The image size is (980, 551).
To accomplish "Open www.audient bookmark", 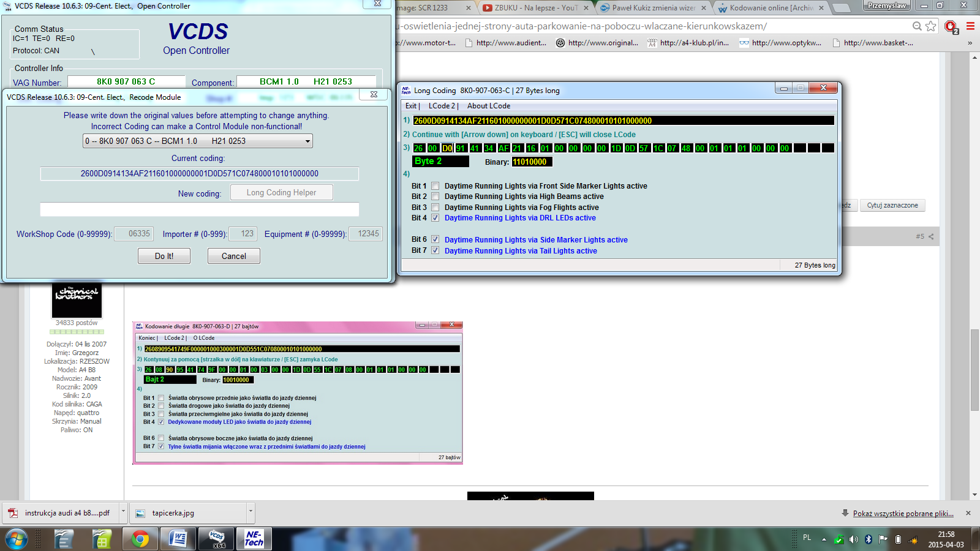I will [x=506, y=43].
